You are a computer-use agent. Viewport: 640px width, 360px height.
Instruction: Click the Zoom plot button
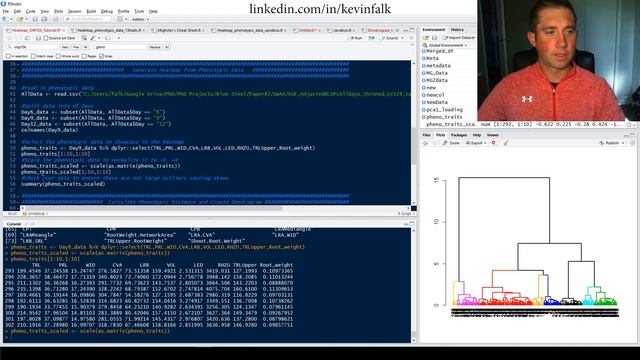point(451,143)
